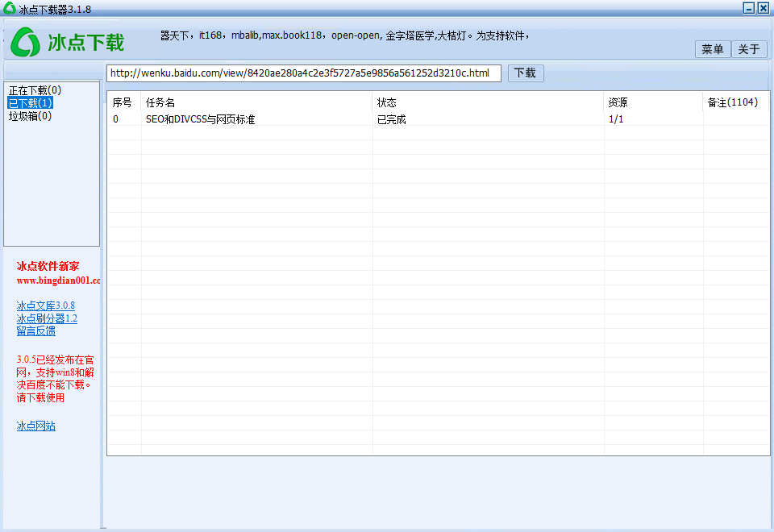Select the 正在下载(0) category
The height and width of the screenshot is (532, 774).
coord(35,90)
